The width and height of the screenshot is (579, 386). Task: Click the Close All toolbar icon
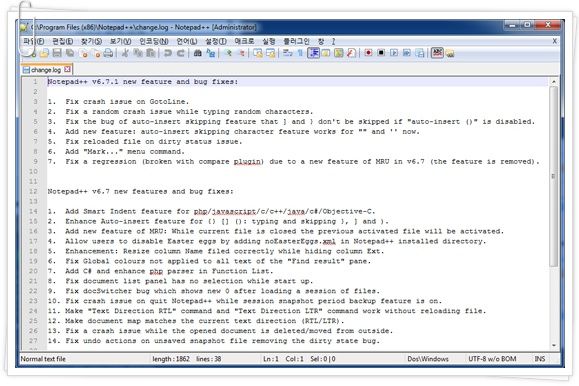[97, 54]
